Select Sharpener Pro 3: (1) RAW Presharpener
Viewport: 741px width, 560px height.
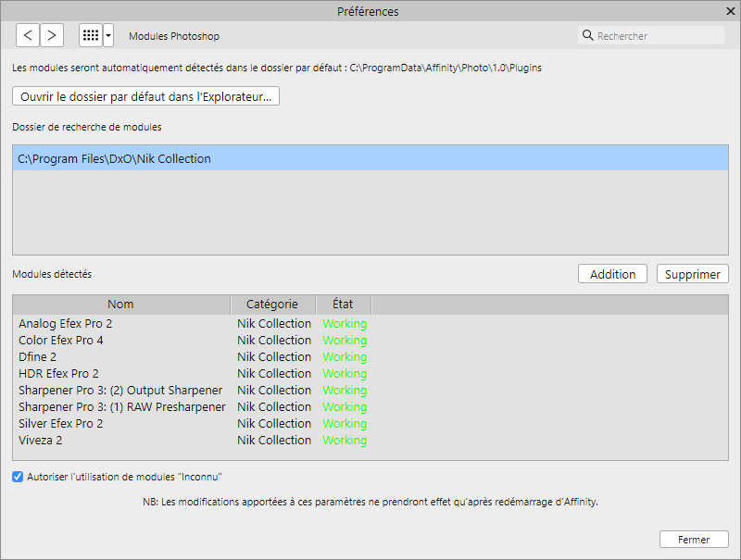[370, 406]
